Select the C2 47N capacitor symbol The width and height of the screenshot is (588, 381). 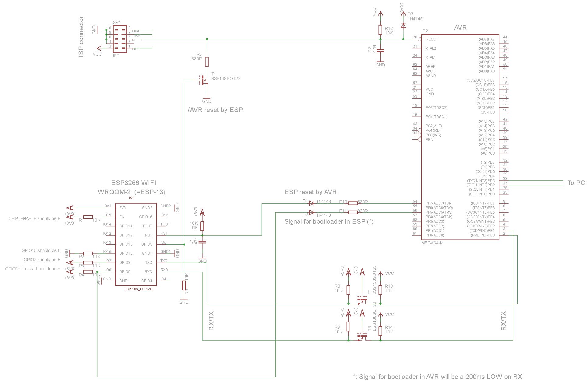(x=380, y=51)
